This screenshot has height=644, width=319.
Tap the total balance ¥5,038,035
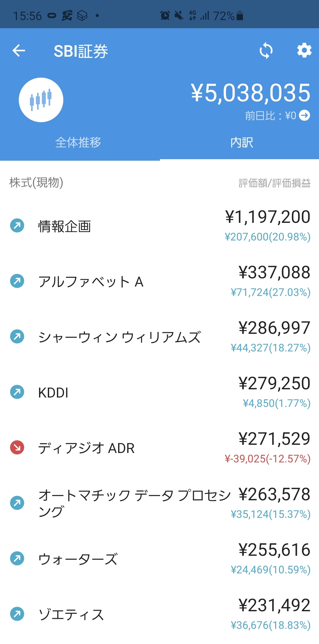251,93
